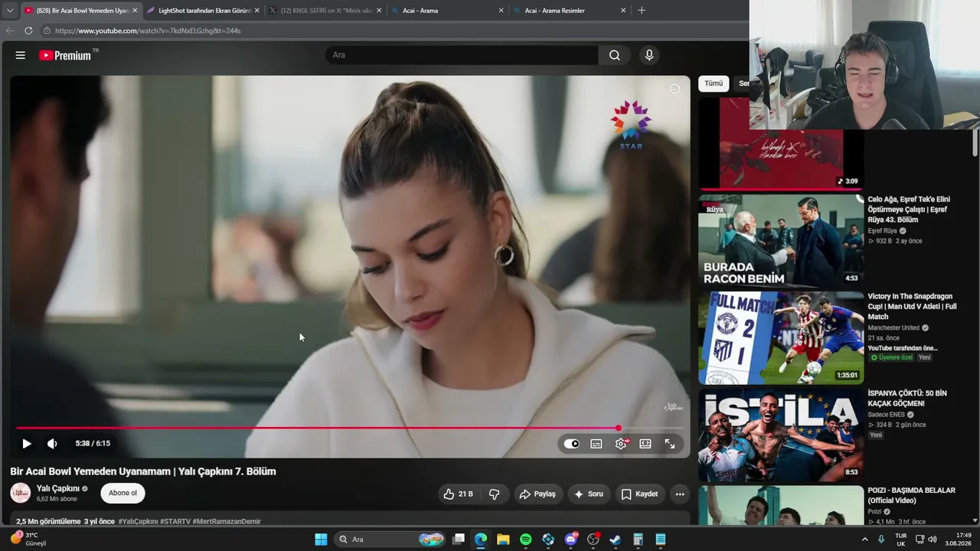
Task: Open Task View on the taskbar
Action: (x=459, y=540)
